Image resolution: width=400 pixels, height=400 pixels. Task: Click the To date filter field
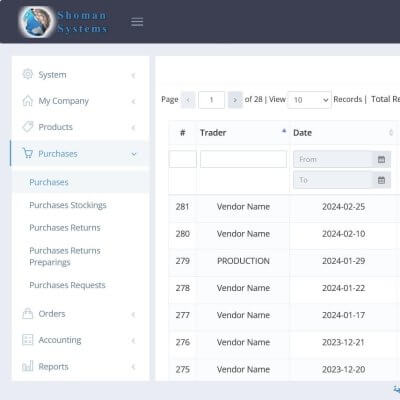[333, 180]
